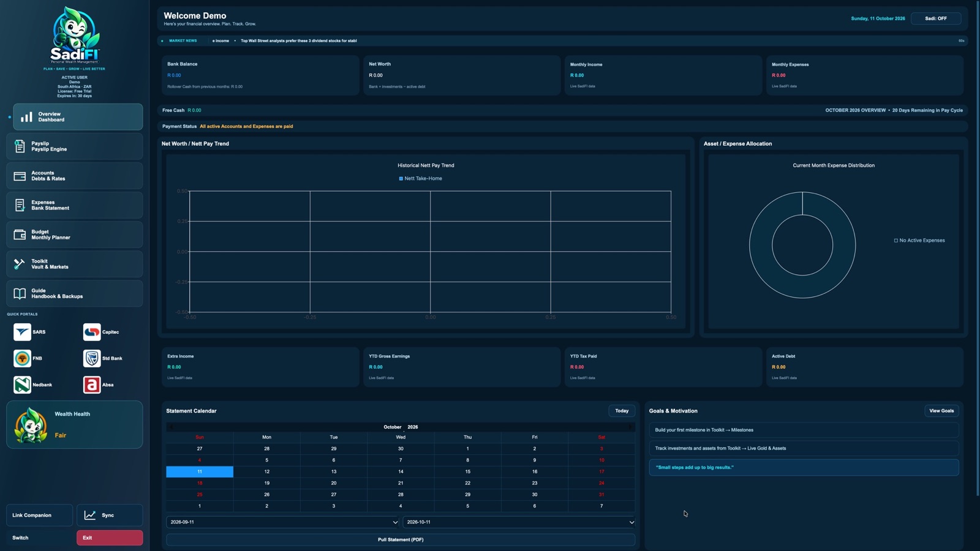Click the red Exit button
The image size is (980, 551).
pyautogui.click(x=110, y=538)
